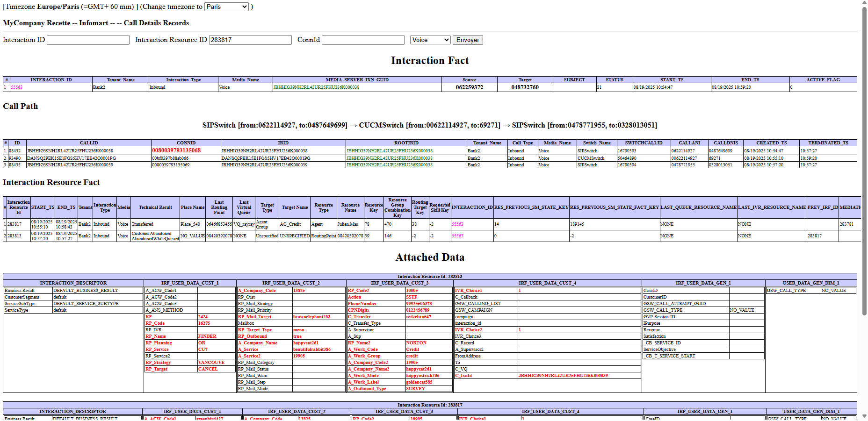Screen dimensions: 868x421
Task: Expand the Voice media type dropdown
Action: click(430, 40)
